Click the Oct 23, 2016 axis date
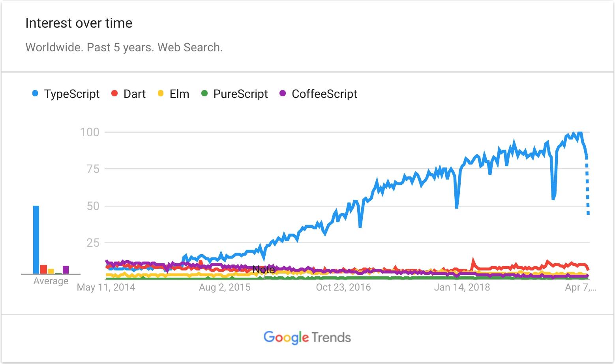The height and width of the screenshot is (364, 615). (x=343, y=287)
